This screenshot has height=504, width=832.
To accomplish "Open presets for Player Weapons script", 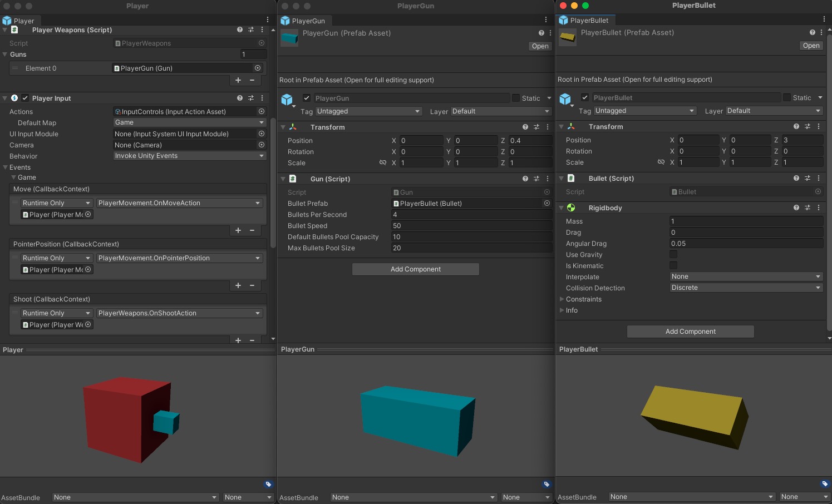I will click(x=251, y=30).
